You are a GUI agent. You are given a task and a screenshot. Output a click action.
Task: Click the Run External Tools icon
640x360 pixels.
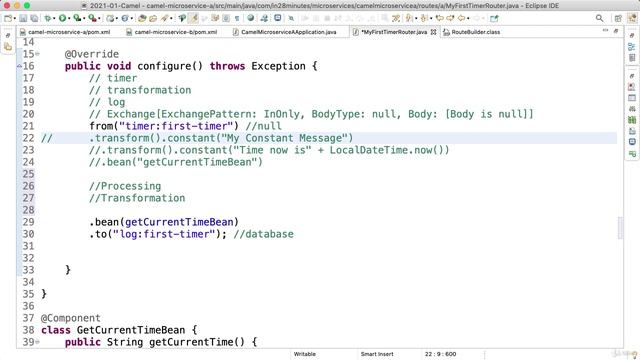point(92,18)
